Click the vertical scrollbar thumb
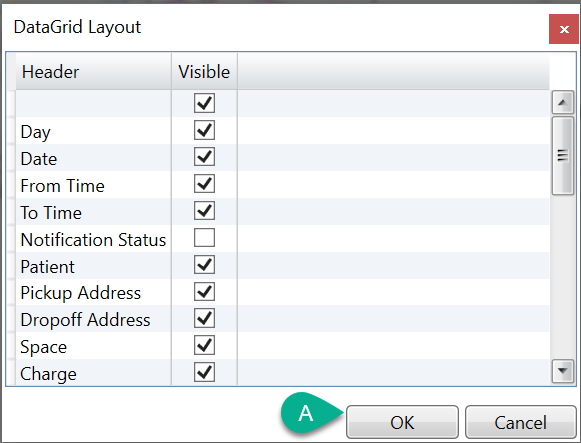 click(563, 156)
